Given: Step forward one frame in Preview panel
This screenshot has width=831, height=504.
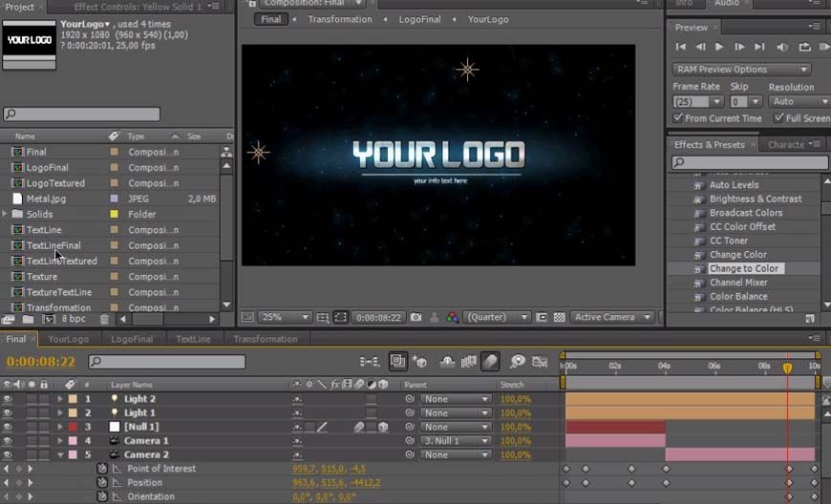Looking at the screenshot, I should tap(739, 47).
